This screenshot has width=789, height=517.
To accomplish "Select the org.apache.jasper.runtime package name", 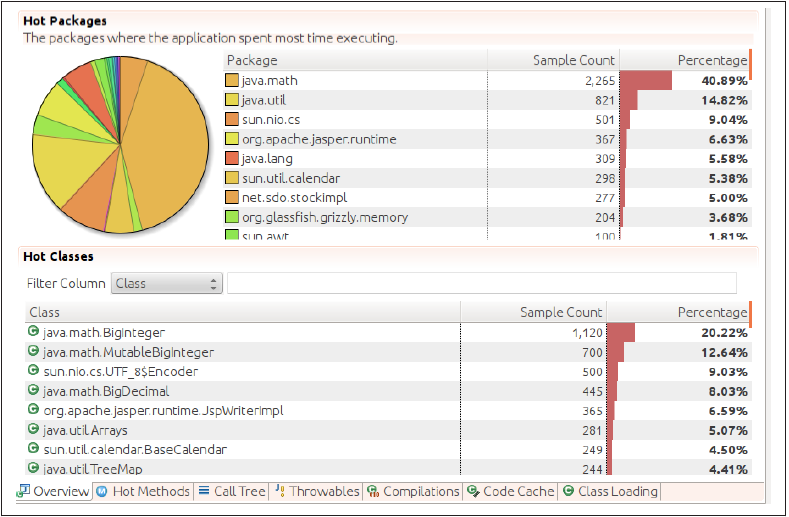I will (319, 139).
